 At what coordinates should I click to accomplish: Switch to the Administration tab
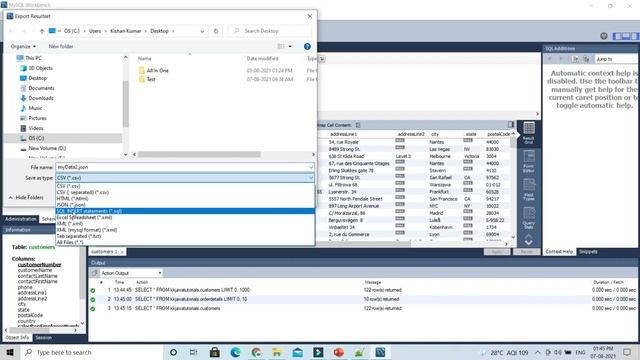pos(20,219)
